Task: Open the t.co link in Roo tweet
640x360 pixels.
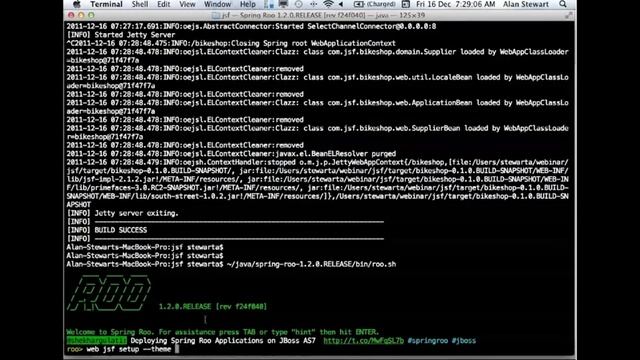Action: (363, 340)
